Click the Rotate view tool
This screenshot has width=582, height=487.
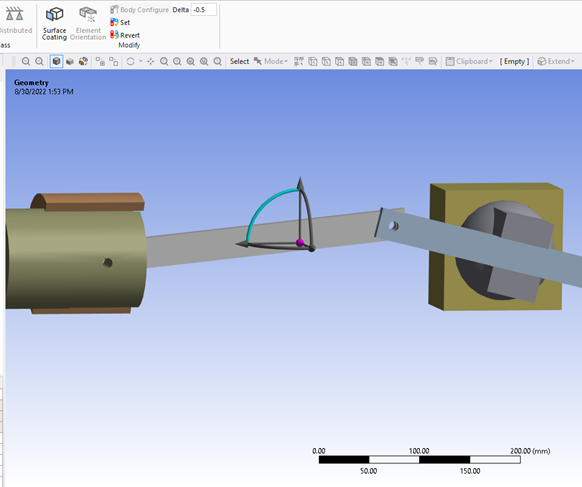[x=131, y=61]
